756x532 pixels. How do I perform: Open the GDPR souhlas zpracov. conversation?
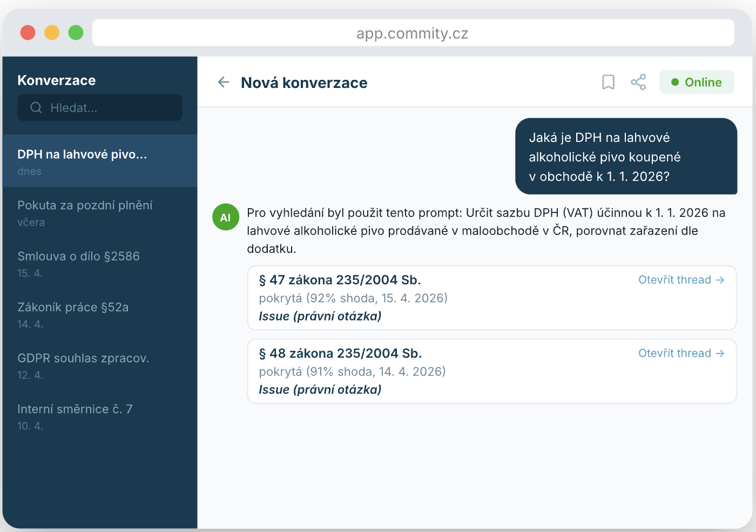100,366
